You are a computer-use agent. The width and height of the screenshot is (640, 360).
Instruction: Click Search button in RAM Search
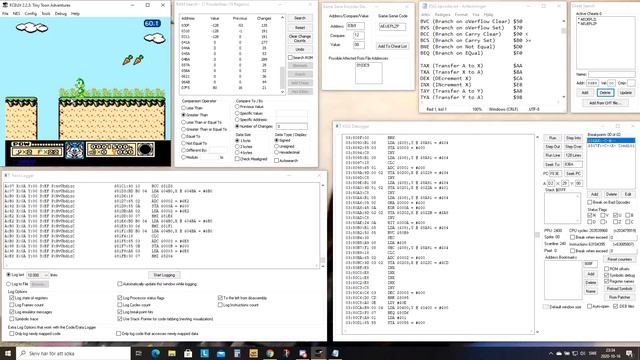[x=300, y=18]
